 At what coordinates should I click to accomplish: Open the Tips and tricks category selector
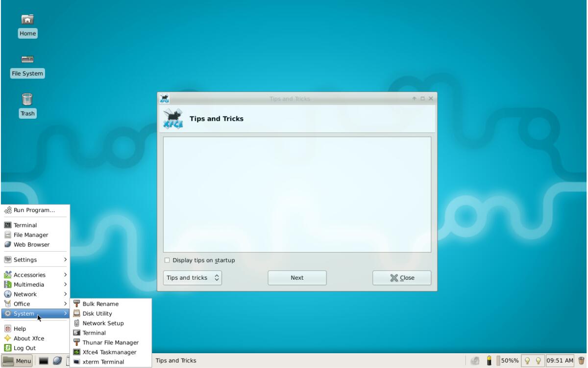pos(192,277)
